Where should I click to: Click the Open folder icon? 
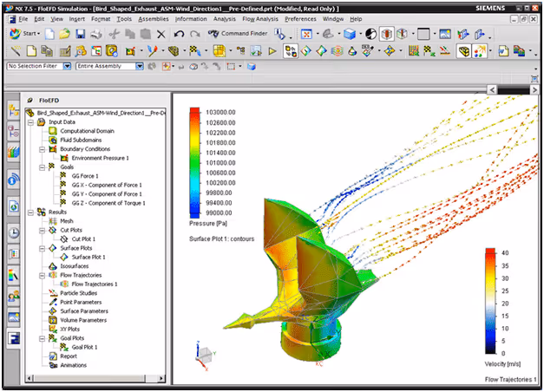tap(64, 34)
